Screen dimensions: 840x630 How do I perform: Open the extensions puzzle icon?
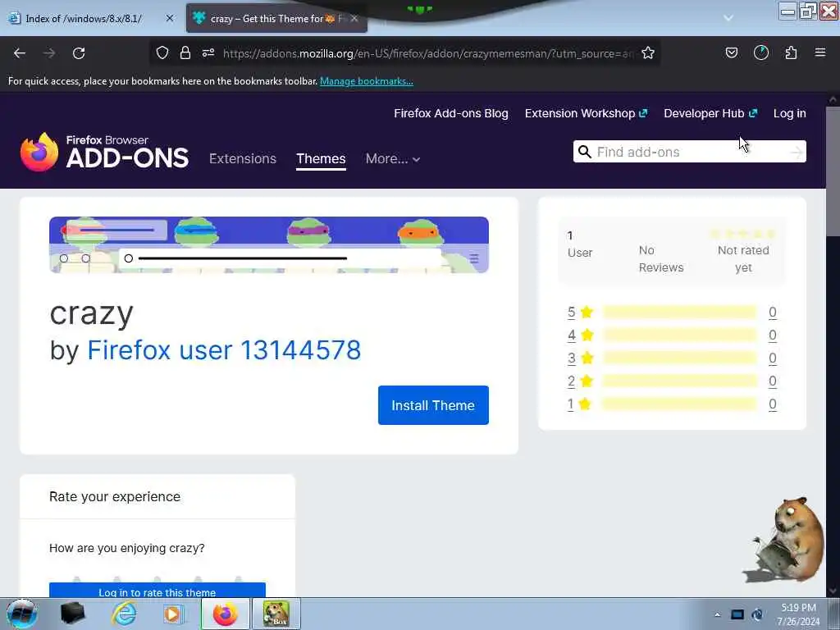[791, 52]
